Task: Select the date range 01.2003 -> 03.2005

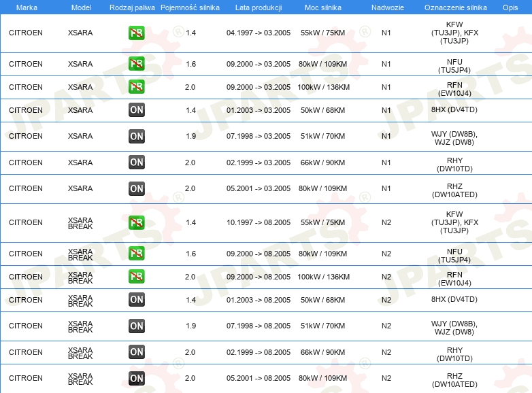Action: 259,110
